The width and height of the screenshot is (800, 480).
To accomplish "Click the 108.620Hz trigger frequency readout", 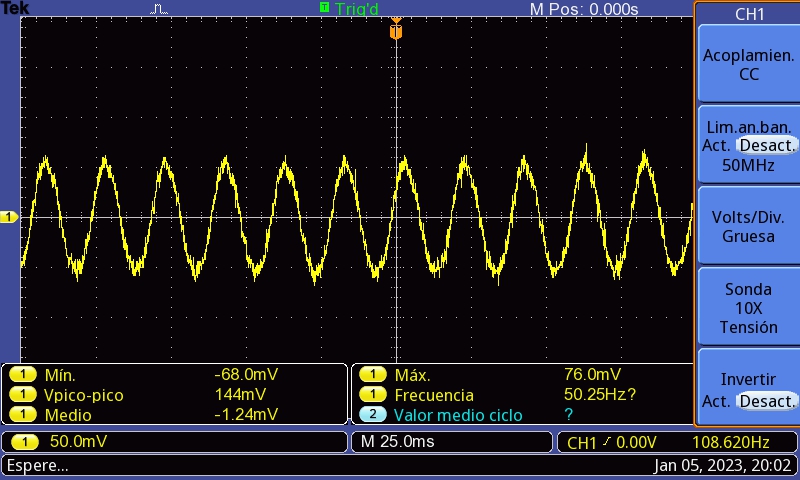I will coord(731,443).
